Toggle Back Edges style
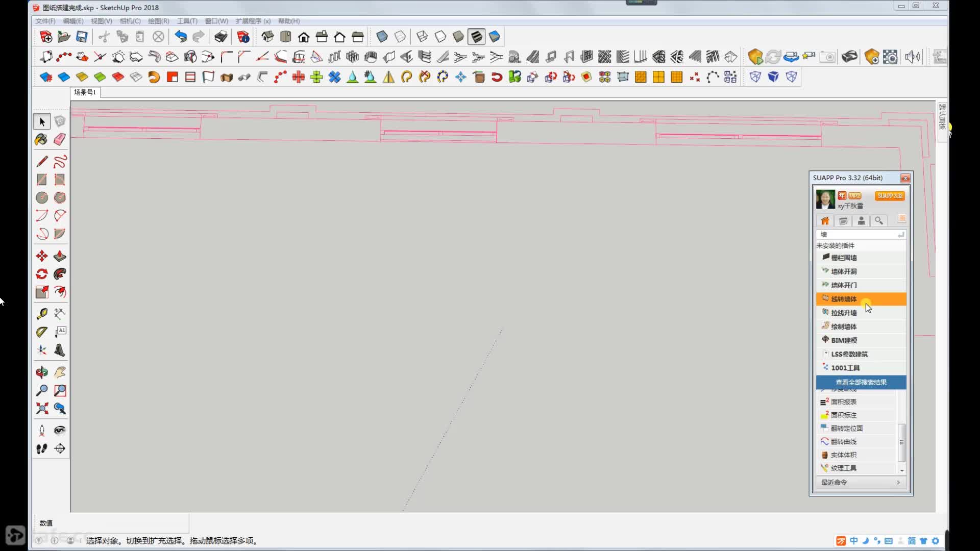This screenshot has width=980, height=551. [x=400, y=37]
